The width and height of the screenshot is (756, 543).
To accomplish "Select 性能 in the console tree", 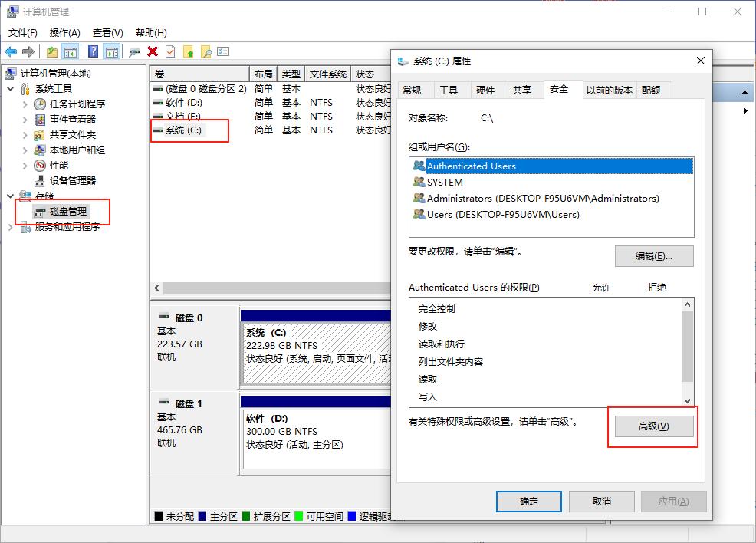I will (x=59, y=166).
